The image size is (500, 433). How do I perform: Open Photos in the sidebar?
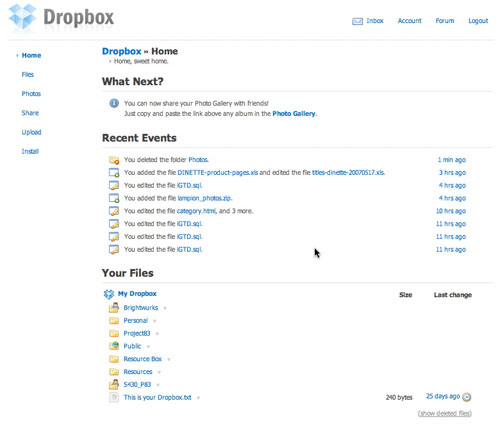click(31, 94)
